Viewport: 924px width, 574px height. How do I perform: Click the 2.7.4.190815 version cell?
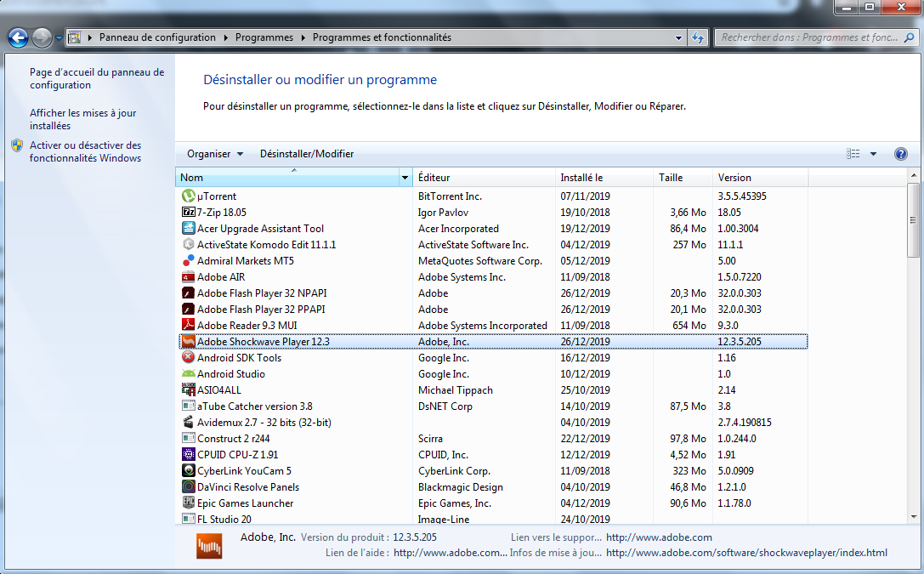745,423
